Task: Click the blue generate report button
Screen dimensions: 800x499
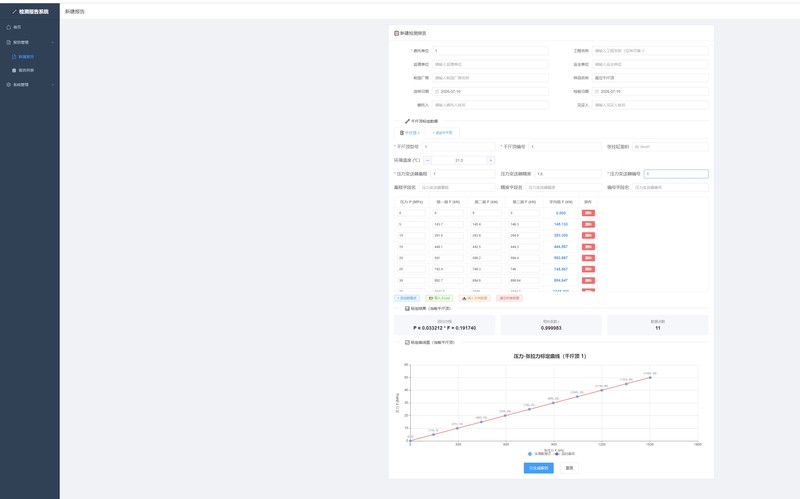Action: 538,468
